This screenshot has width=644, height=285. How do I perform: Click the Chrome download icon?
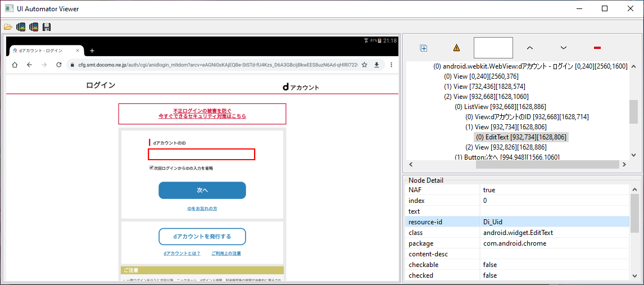(x=376, y=65)
